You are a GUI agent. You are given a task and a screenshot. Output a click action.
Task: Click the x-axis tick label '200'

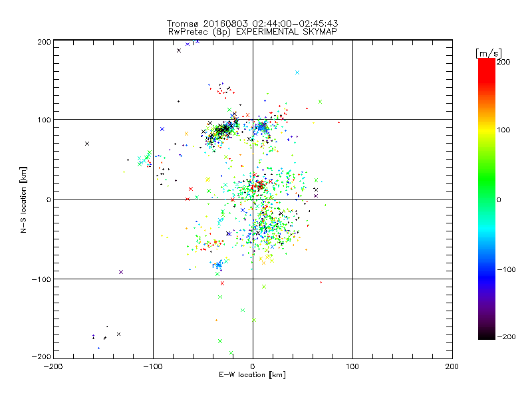(x=452, y=366)
